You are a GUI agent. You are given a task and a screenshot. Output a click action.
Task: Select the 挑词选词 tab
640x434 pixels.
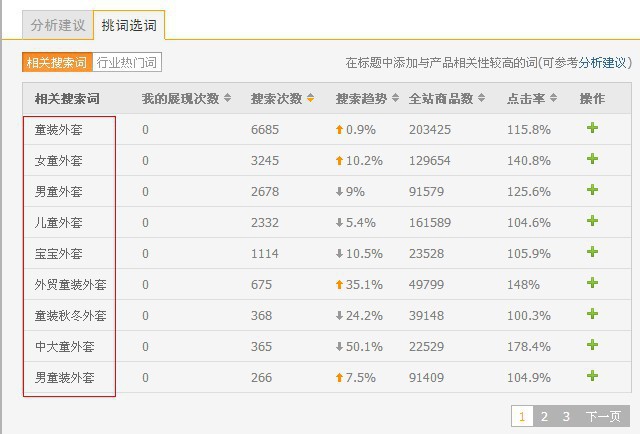pyautogui.click(x=129, y=25)
